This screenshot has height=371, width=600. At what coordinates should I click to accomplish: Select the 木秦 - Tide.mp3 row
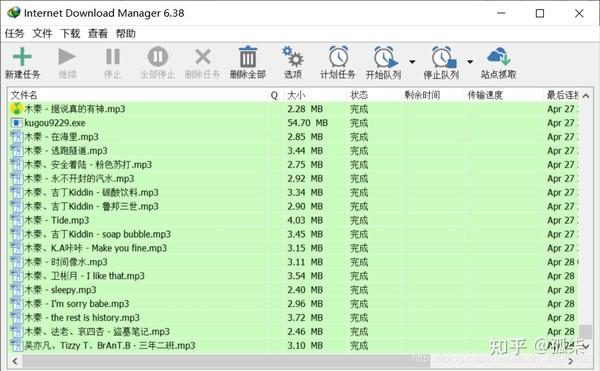[293, 220]
